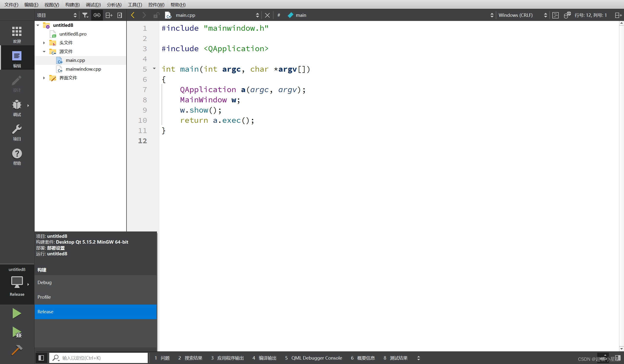Image resolution: width=624 pixels, height=364 pixels.
Task: Open the 工具(T) menu
Action: tap(135, 5)
